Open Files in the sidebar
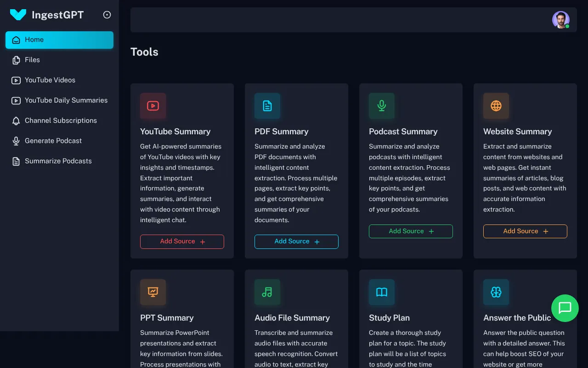588x368 pixels. (x=59, y=60)
